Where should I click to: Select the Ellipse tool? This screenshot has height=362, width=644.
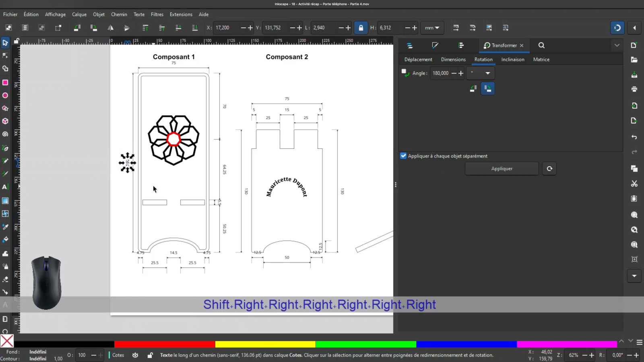tap(5, 95)
